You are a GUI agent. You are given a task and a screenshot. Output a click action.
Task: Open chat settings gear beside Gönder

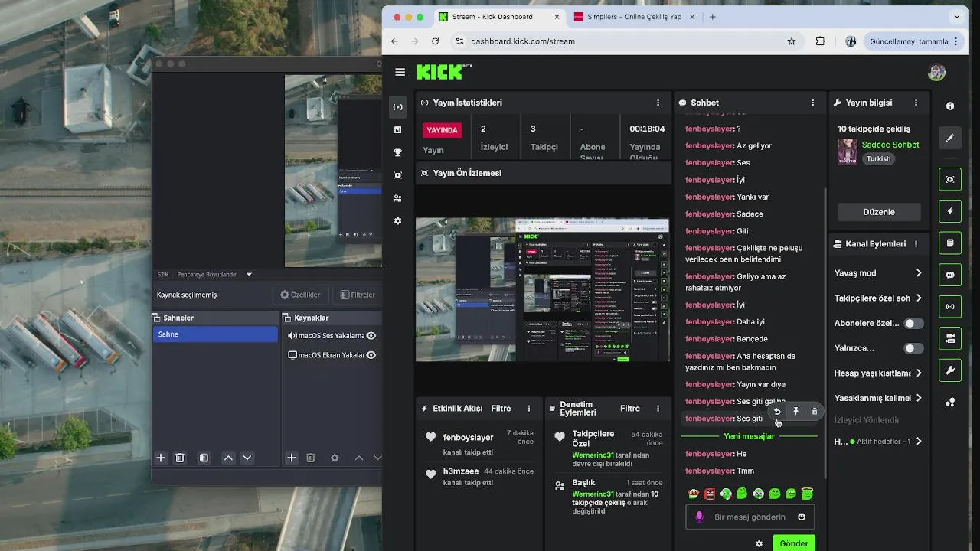click(759, 543)
